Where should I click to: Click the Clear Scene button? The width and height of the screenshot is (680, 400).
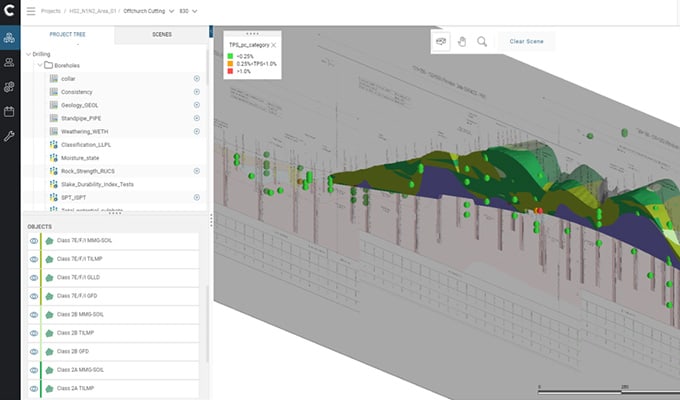coord(526,41)
